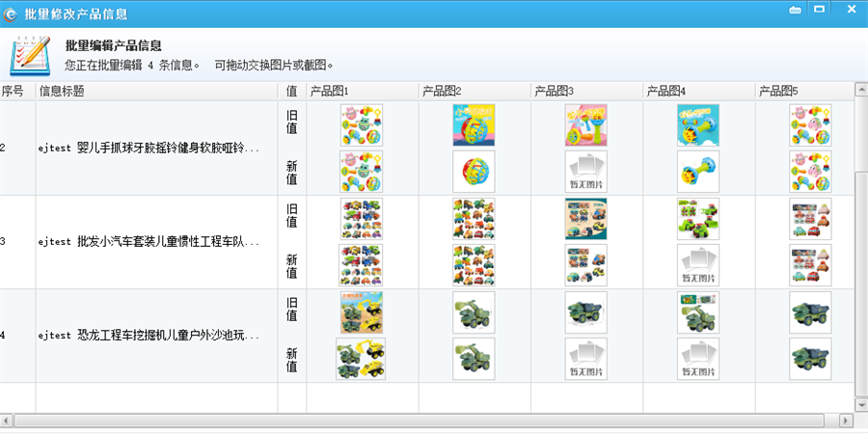Image resolution: width=868 pixels, height=434 pixels.
Task: Click the notepad and pencil header icon
Action: [30, 57]
